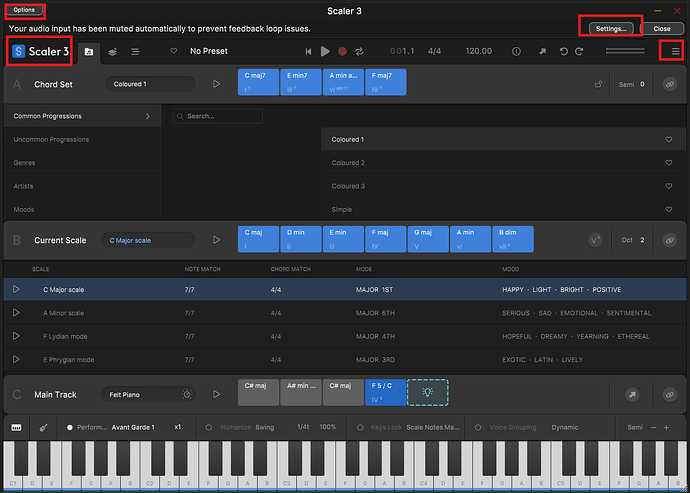Favorite Coloured 1 with its heart
The width and height of the screenshot is (690, 493).
669,140
